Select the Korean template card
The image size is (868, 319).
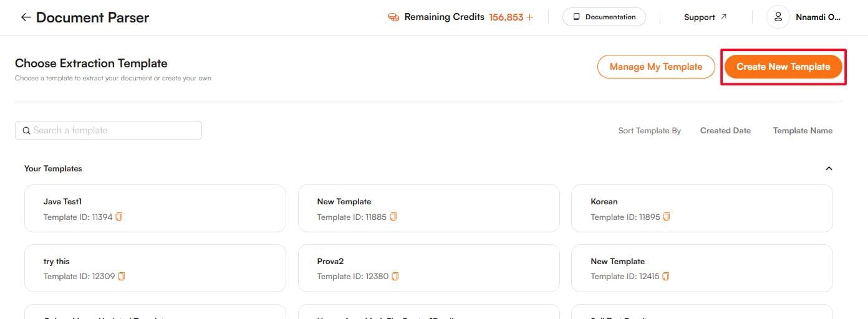pos(702,208)
